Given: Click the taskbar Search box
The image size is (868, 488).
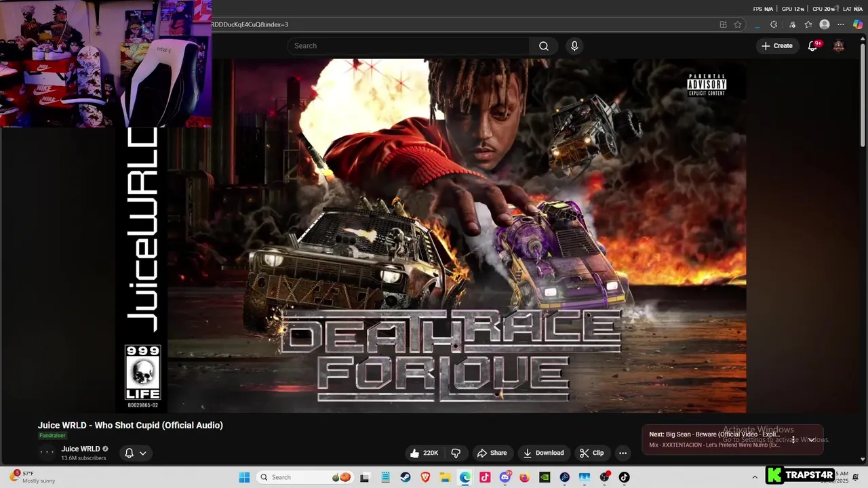Looking at the screenshot, I should 305,477.
